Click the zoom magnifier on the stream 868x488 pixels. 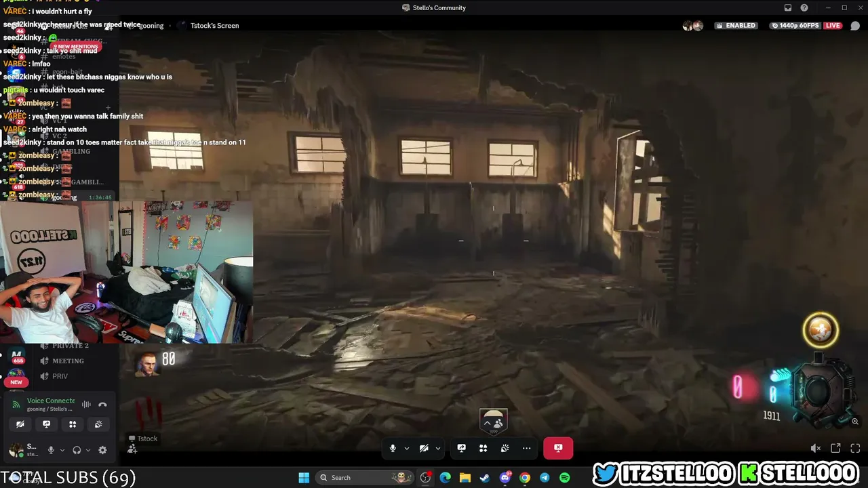point(855,422)
